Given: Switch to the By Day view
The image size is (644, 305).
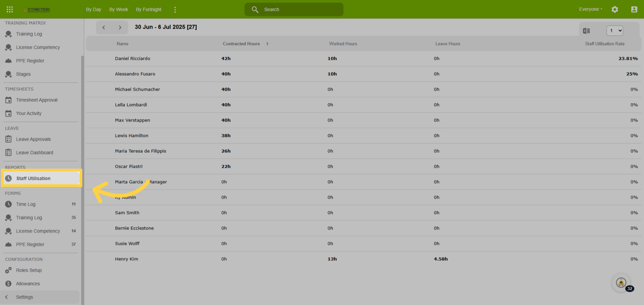Looking at the screenshot, I should 93,9.
